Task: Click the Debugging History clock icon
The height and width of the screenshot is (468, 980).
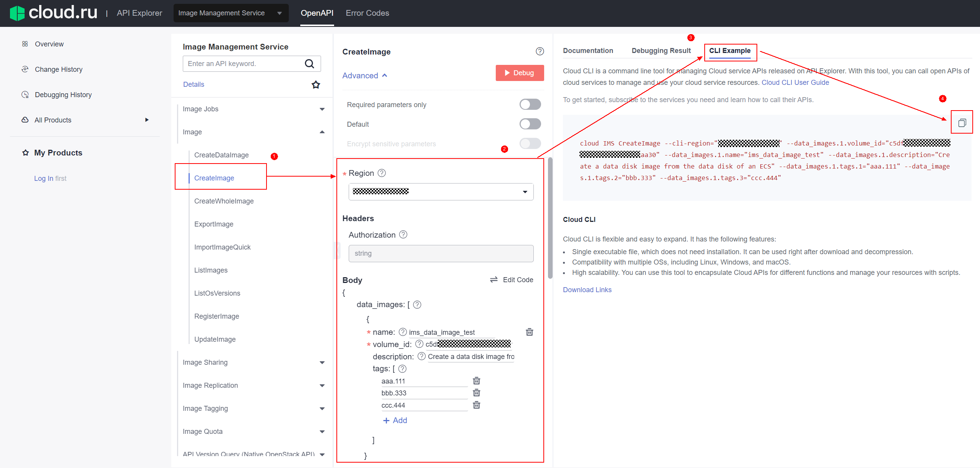Action: tap(25, 94)
